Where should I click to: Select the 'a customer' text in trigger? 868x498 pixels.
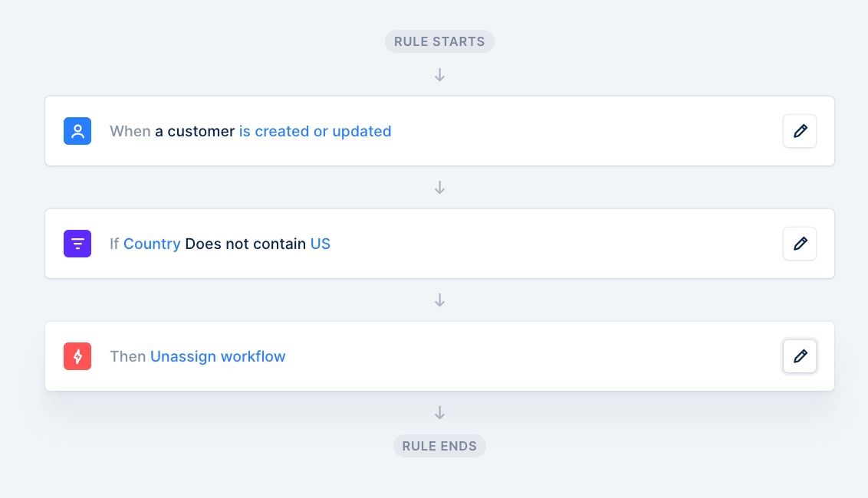click(x=195, y=131)
